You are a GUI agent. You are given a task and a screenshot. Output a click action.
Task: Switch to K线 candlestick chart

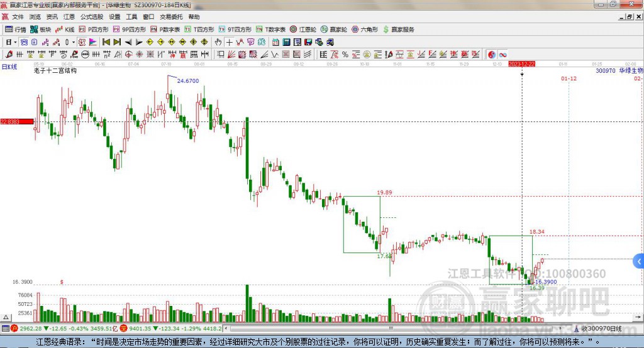point(65,29)
